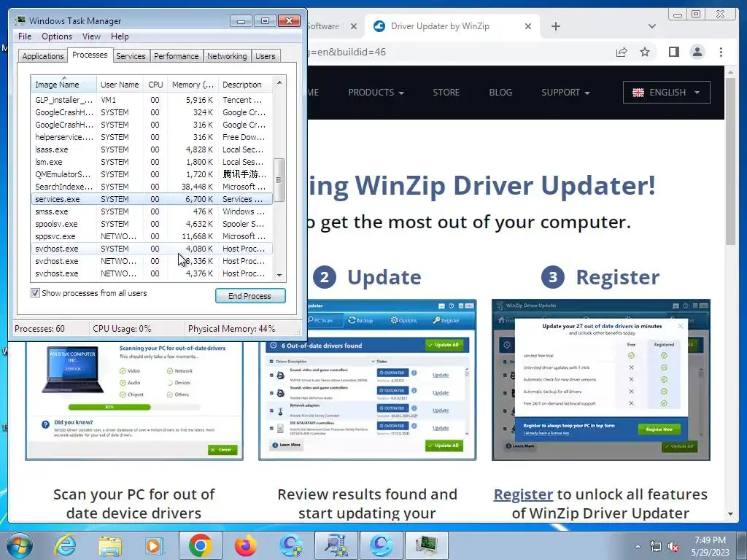The width and height of the screenshot is (747, 560).
Task: Select the lsm.exe process
Action: [152, 162]
